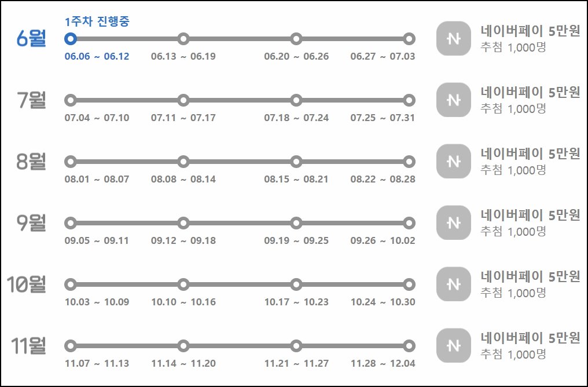Viewport: 588px width, 387px height.
Task: Open the 9월 month section
Action: (x=28, y=221)
